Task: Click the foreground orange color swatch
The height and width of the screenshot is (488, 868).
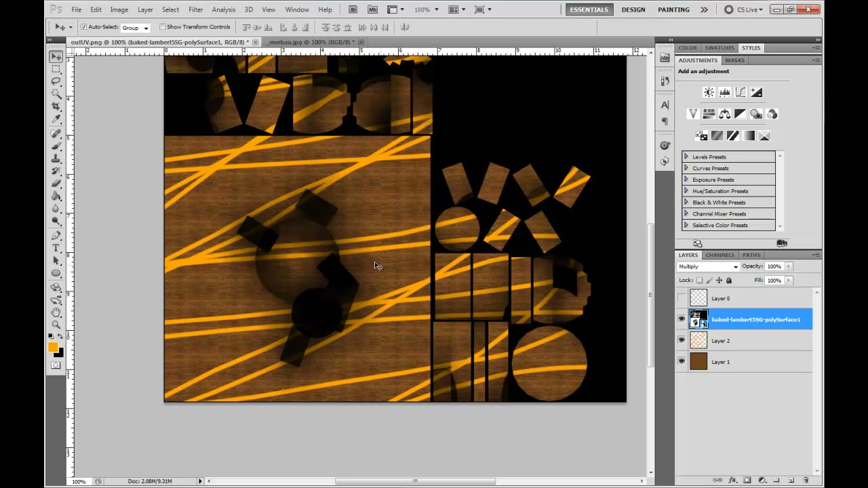Action: pyautogui.click(x=53, y=348)
